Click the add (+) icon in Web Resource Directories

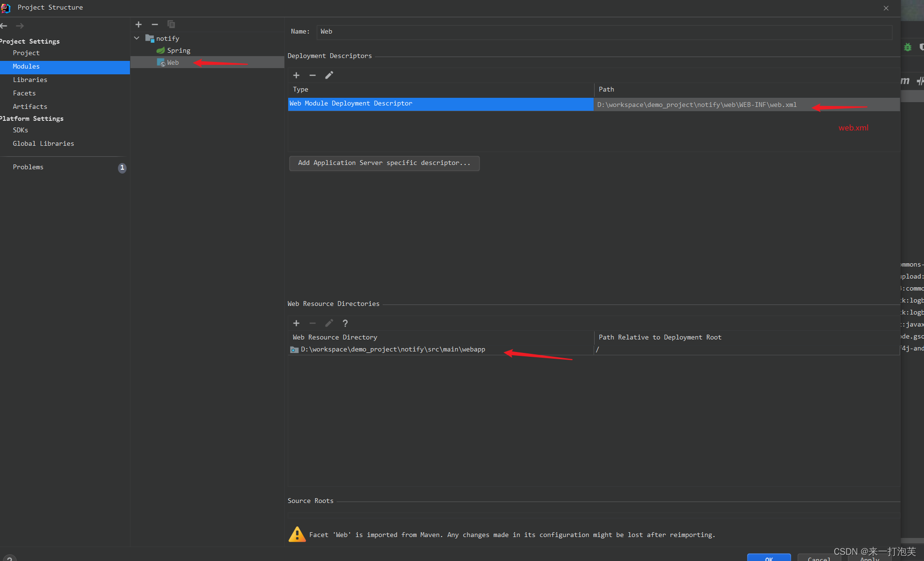(x=296, y=323)
